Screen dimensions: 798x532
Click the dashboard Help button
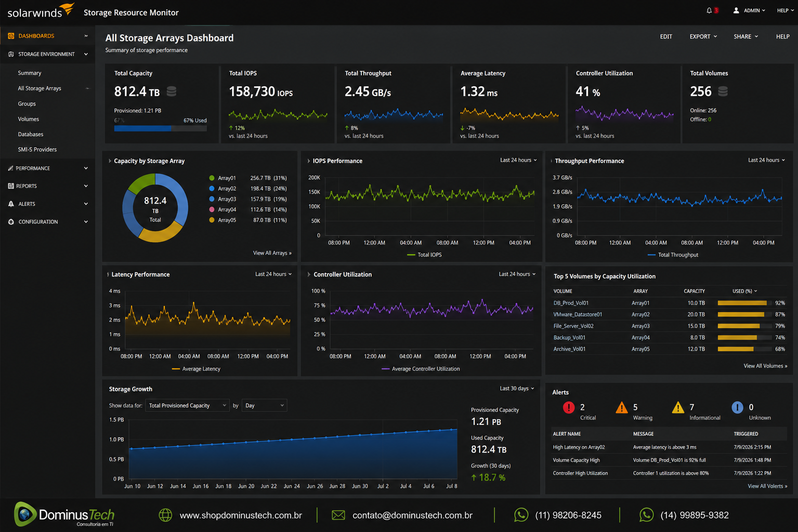(x=783, y=36)
